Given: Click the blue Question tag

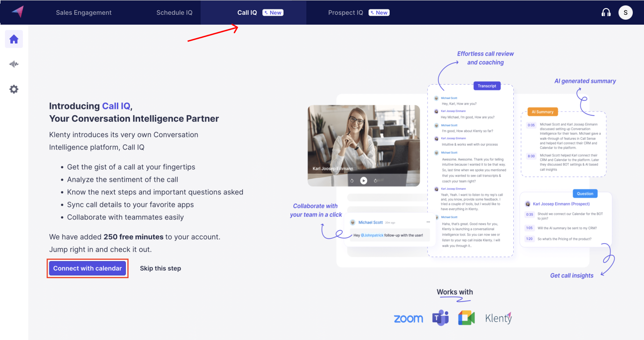Looking at the screenshot, I should [585, 194].
